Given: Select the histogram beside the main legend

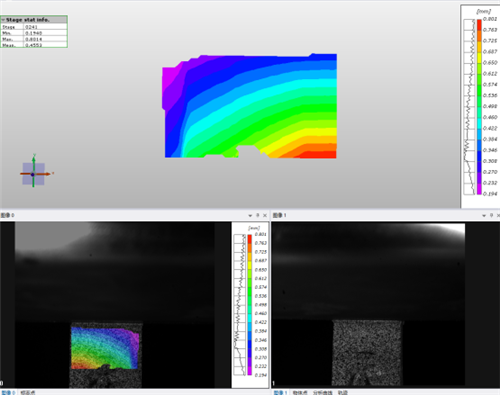Looking at the screenshot, I should coord(469,107).
